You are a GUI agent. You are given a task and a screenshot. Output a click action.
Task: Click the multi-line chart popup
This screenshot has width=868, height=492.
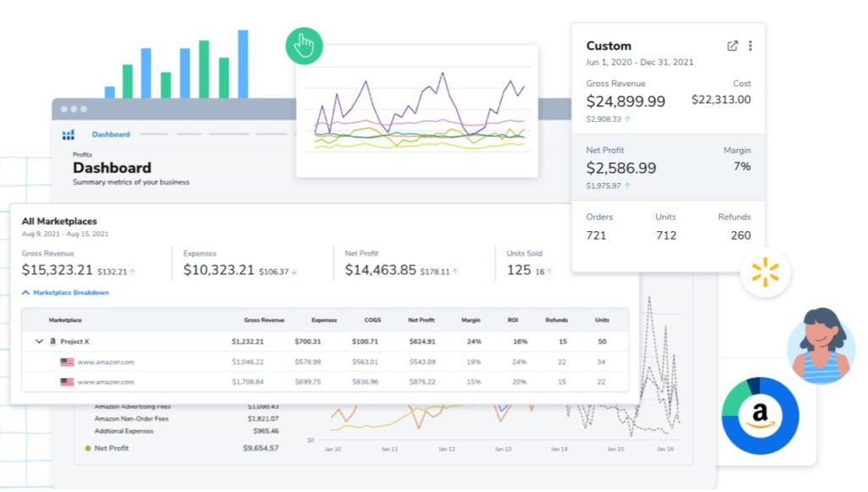coord(417,111)
